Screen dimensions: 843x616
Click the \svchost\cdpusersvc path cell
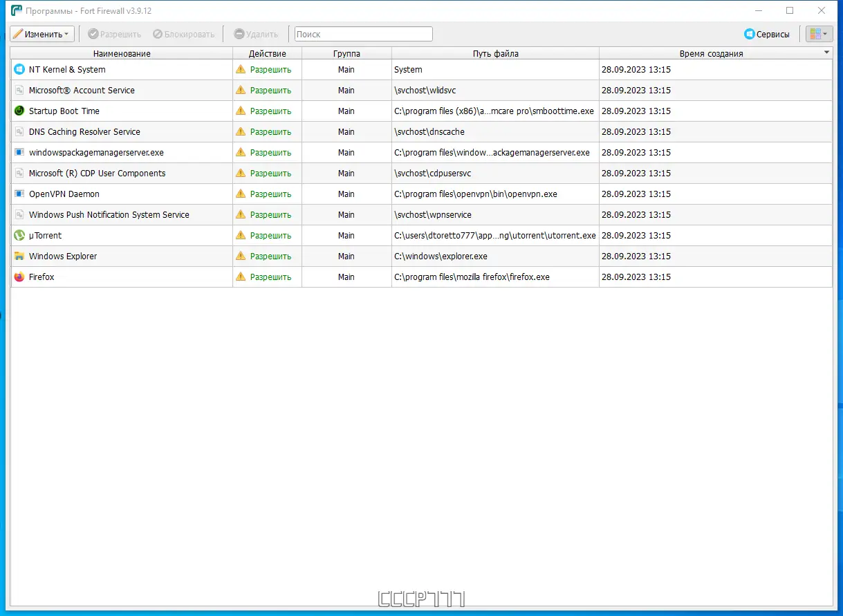[495, 173]
